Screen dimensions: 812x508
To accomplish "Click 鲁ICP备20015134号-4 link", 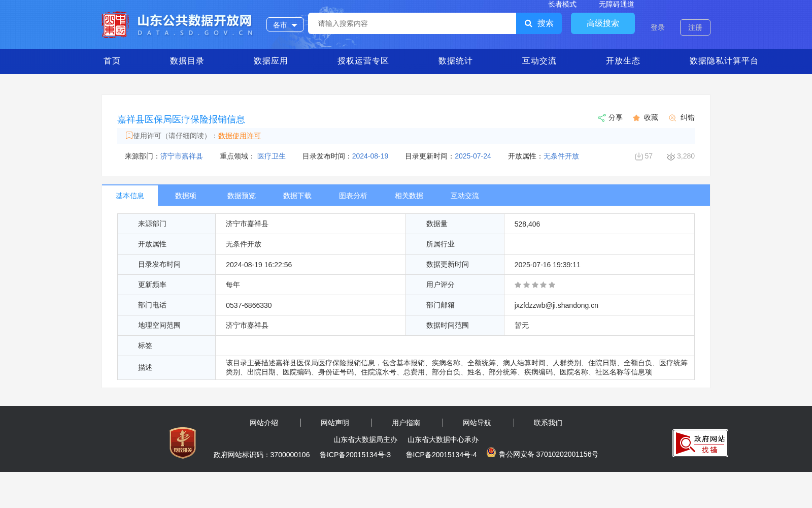I will point(442,455).
